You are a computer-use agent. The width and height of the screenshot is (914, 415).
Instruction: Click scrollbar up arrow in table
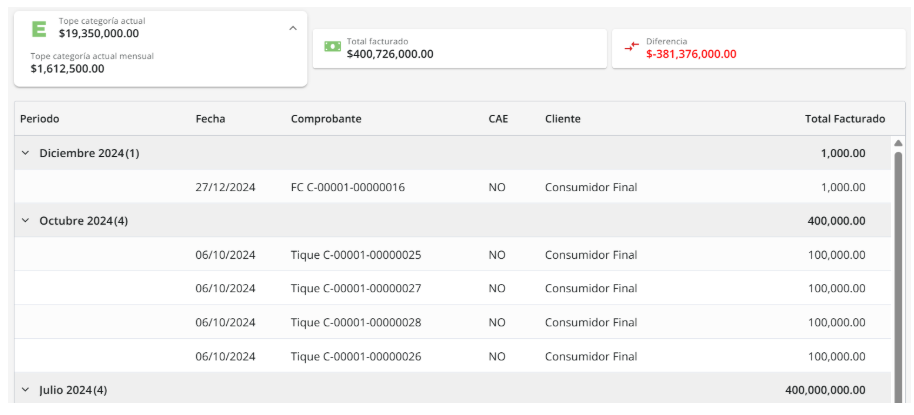(898, 143)
